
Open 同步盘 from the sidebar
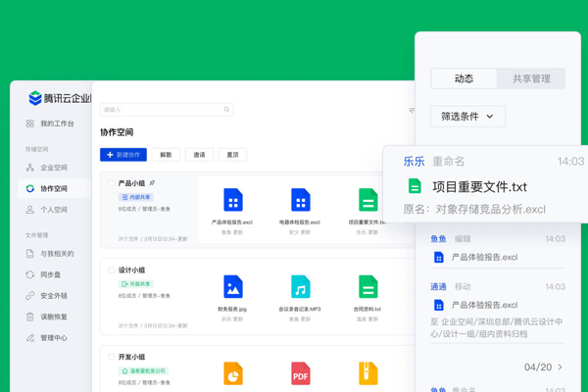tap(49, 274)
